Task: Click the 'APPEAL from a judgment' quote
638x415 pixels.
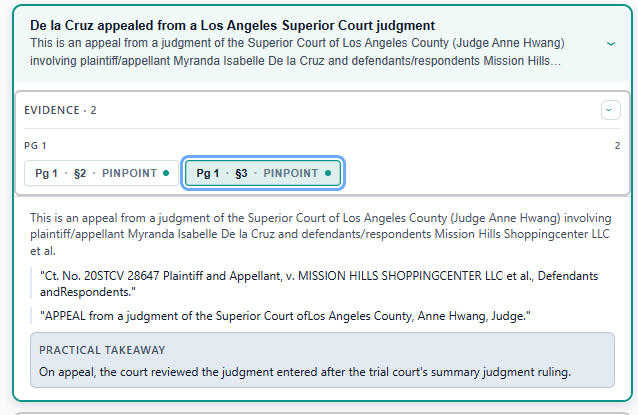Action: [x=285, y=316]
